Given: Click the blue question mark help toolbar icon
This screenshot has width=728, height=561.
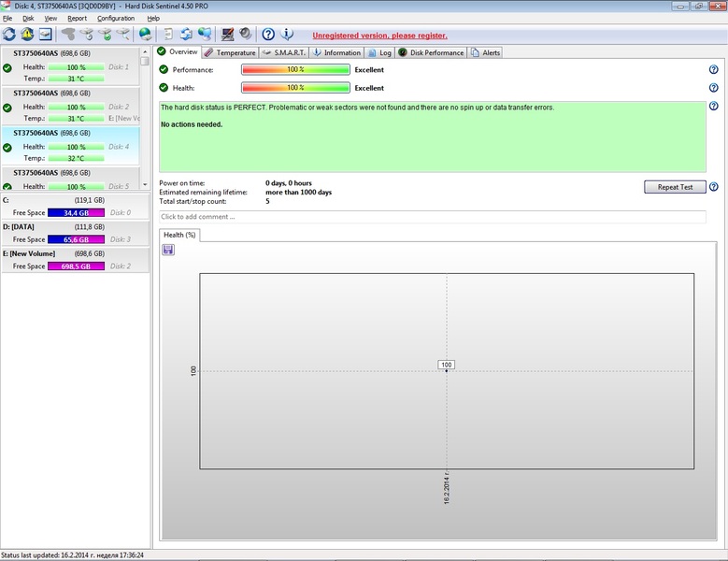Looking at the screenshot, I should (x=268, y=34).
